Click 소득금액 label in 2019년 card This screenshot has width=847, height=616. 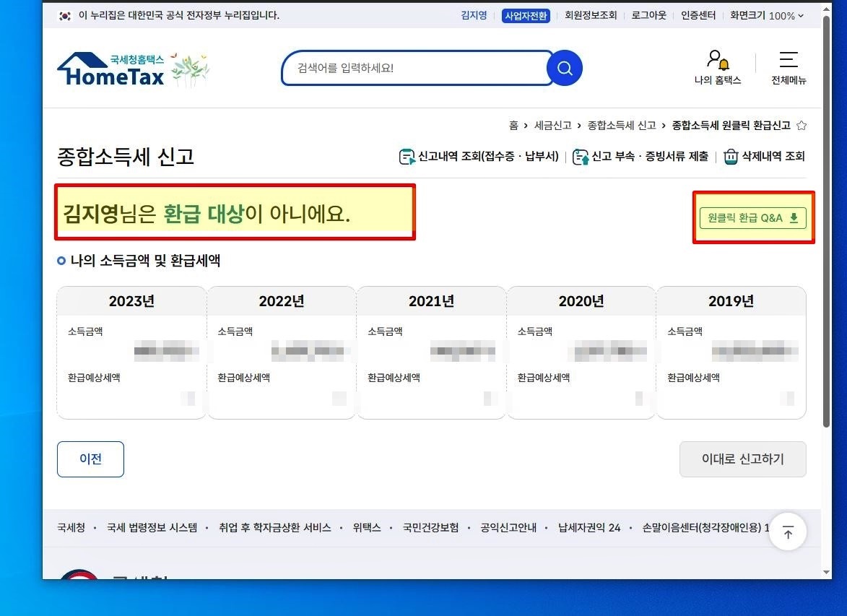tap(685, 331)
